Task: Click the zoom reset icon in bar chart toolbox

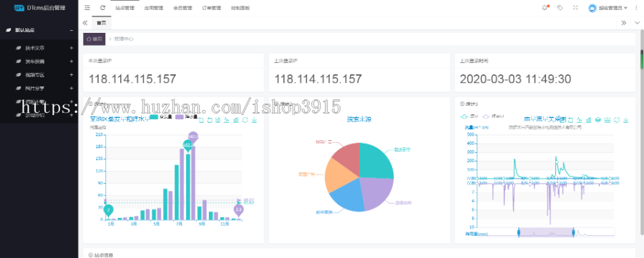Action: coord(210,120)
